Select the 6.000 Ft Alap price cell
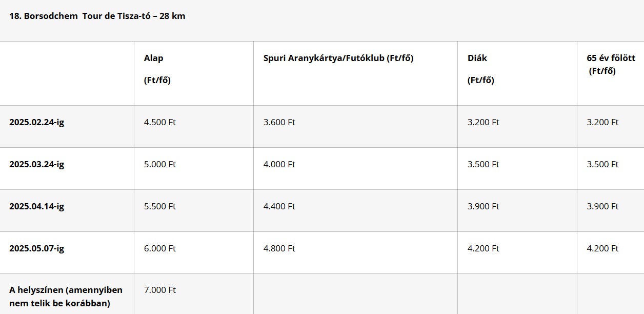The height and width of the screenshot is (314, 644). pyautogui.click(x=160, y=248)
